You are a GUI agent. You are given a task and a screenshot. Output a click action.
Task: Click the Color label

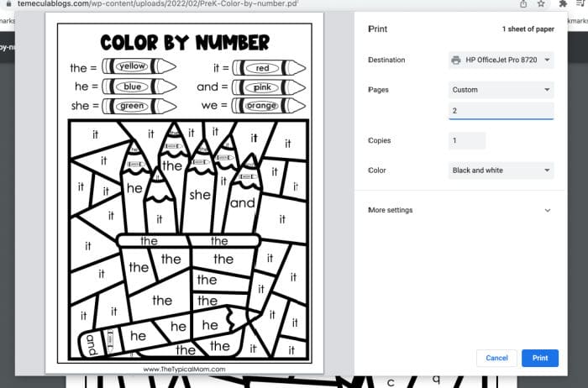pyautogui.click(x=376, y=170)
